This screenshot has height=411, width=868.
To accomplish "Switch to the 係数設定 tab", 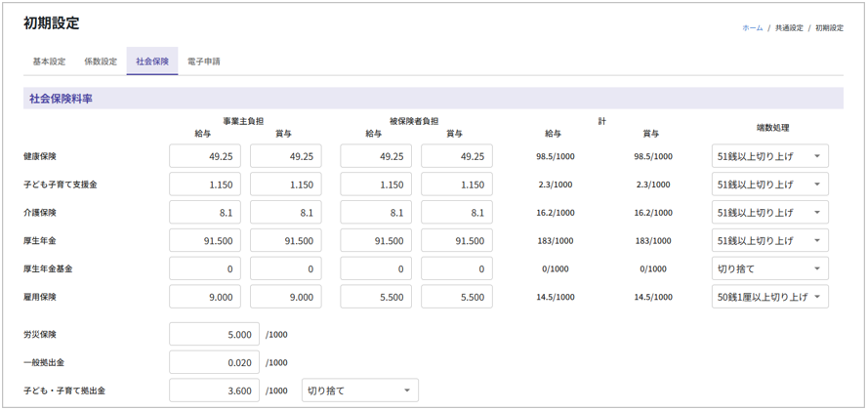I will pos(101,62).
